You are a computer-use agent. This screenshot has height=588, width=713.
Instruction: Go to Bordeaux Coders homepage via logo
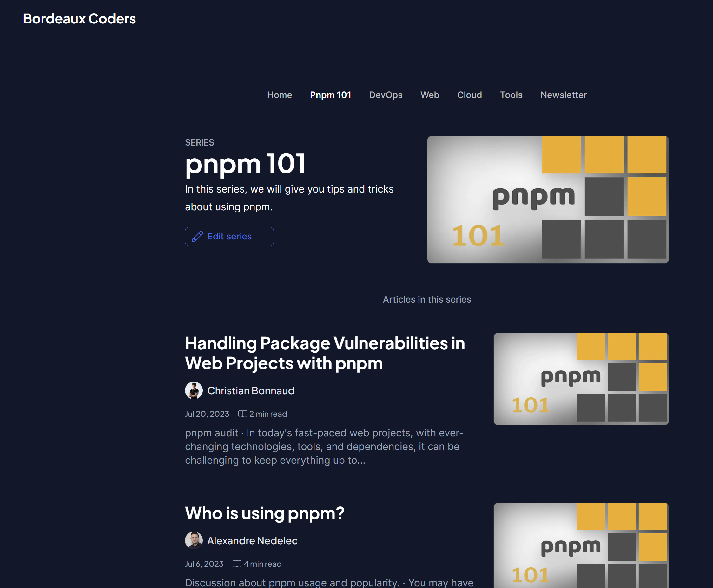click(x=79, y=19)
